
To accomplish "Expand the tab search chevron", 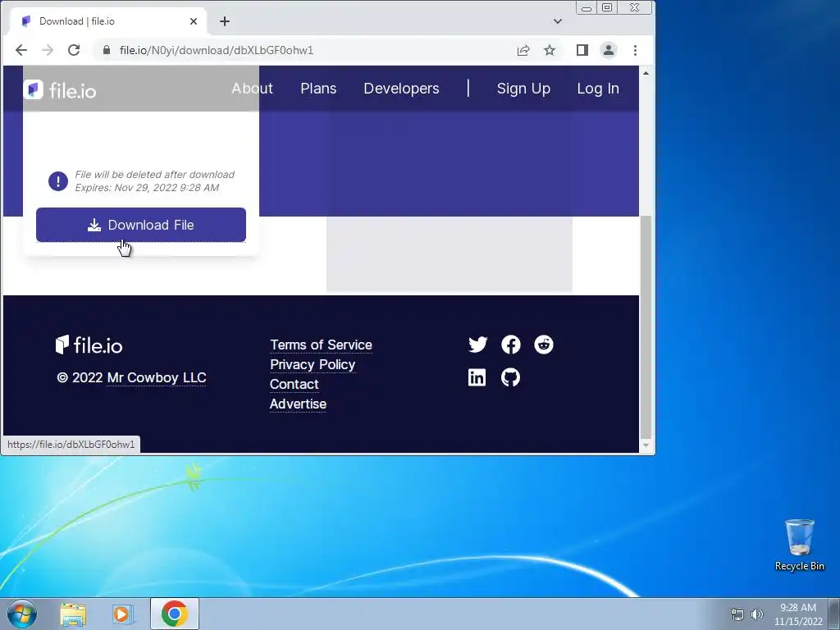I will 558,21.
